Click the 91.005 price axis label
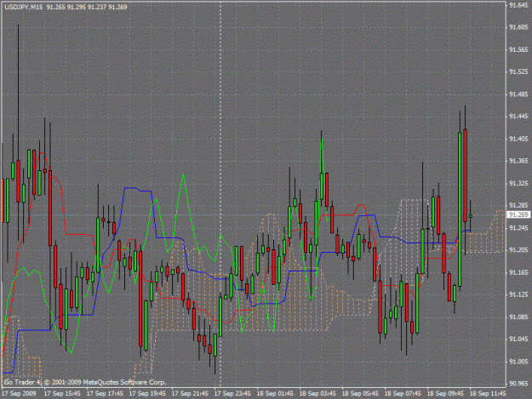The width and height of the screenshot is (532, 399). [518, 362]
